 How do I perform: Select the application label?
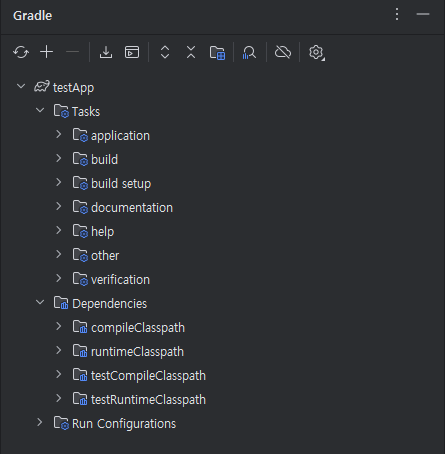(x=120, y=136)
